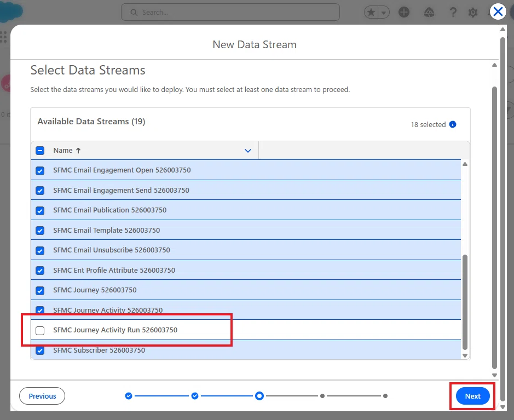Uncheck SFMC Journey 526003750 checkbox
The image size is (514, 420).
pos(40,290)
